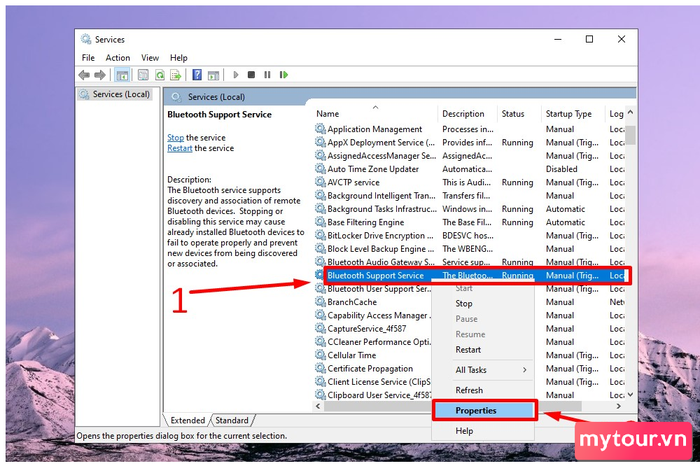Click the Restart the service link
Screen dimensions: 700x470
pyautogui.click(x=179, y=148)
